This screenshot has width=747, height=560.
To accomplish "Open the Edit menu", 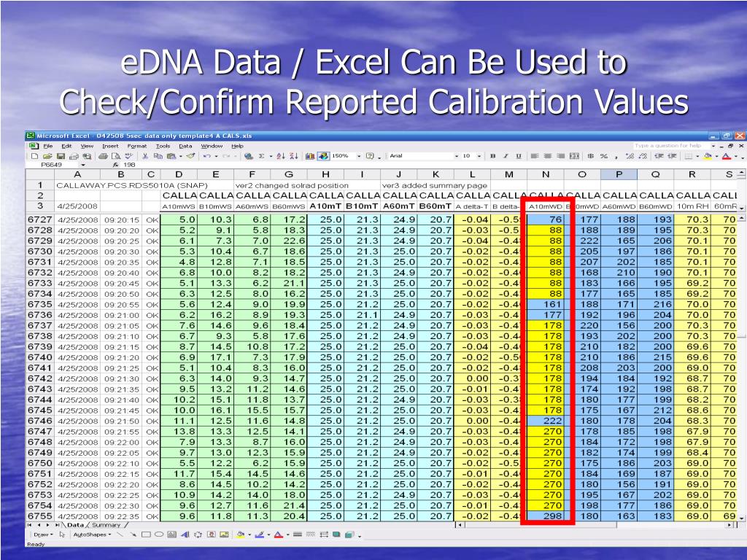I will [66, 146].
